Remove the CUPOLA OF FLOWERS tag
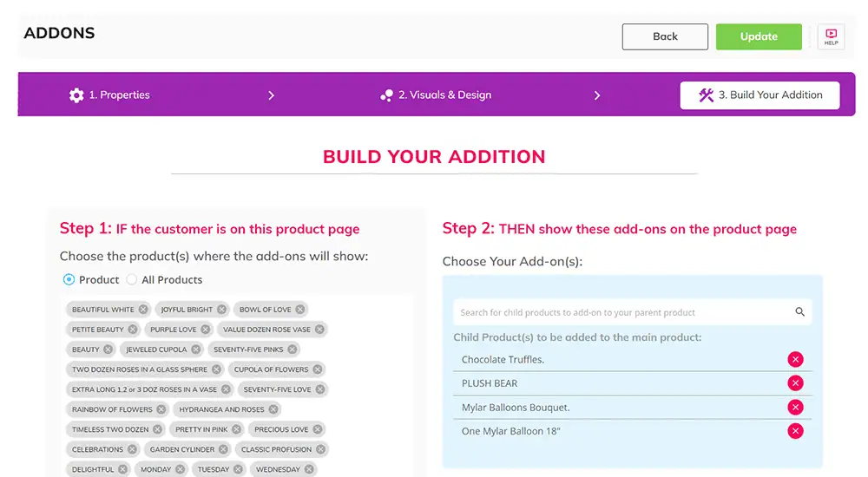This screenshot has width=868, height=477. click(x=317, y=369)
